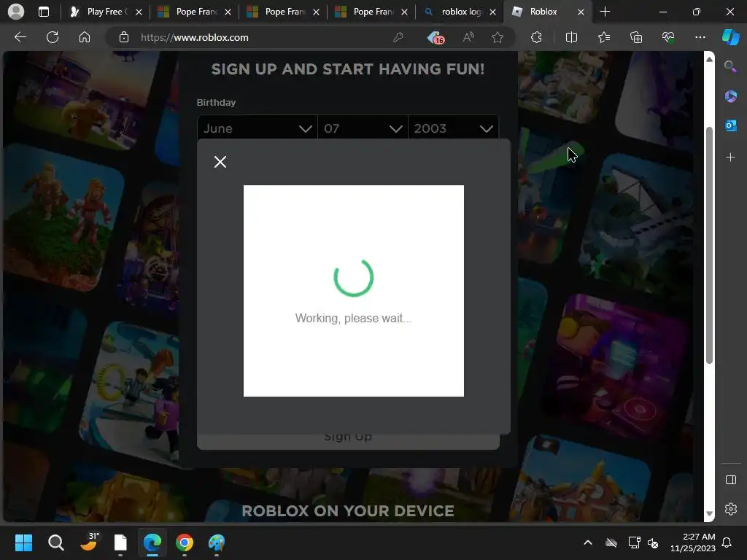Go to the browser home page
The height and width of the screenshot is (560, 747).
pos(85,37)
